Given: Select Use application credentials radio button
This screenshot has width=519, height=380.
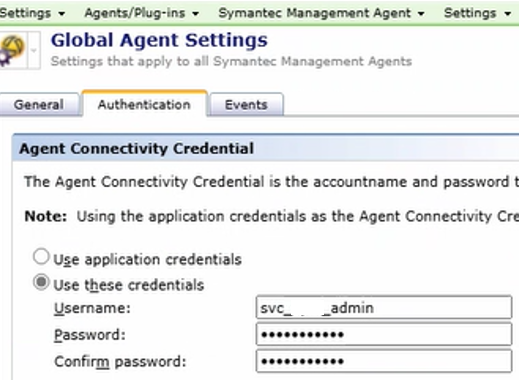Looking at the screenshot, I should [x=41, y=257].
